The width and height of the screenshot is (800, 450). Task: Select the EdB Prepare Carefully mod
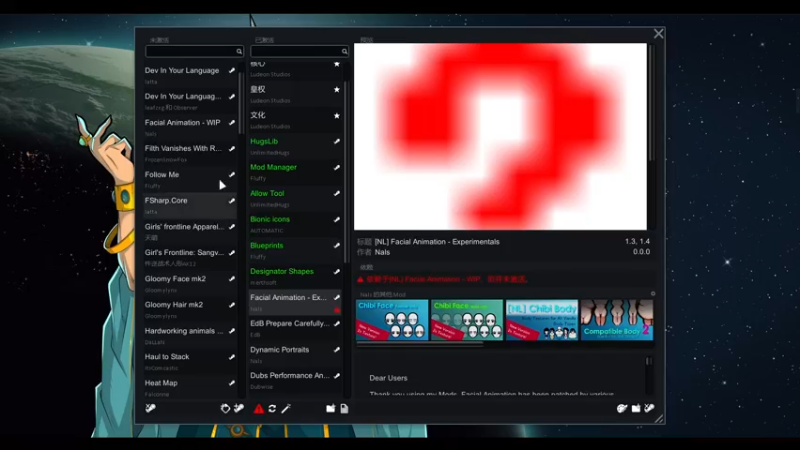[x=295, y=328]
